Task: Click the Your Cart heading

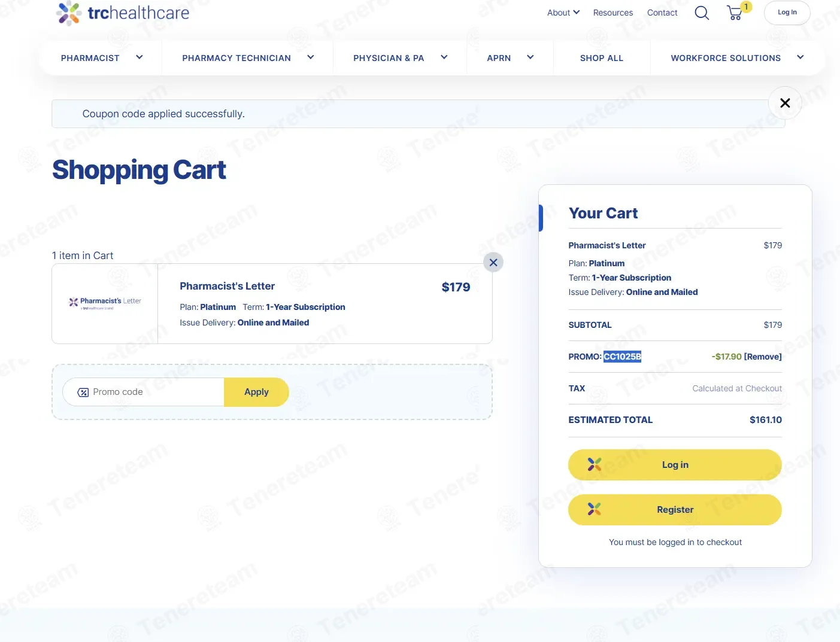Action: tap(603, 213)
